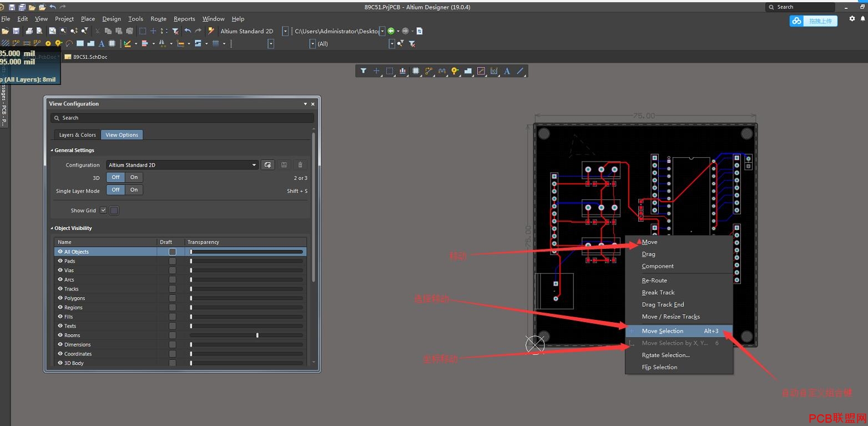Click the place fill rectangle icon in wiring toolbar
This screenshot has width=868, height=426.
point(80,43)
